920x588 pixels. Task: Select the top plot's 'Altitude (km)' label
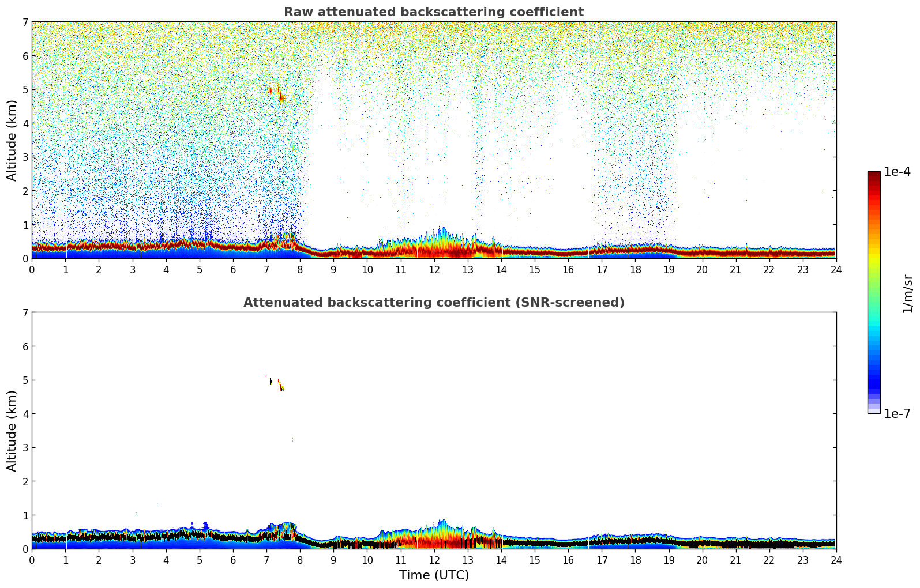[12, 140]
